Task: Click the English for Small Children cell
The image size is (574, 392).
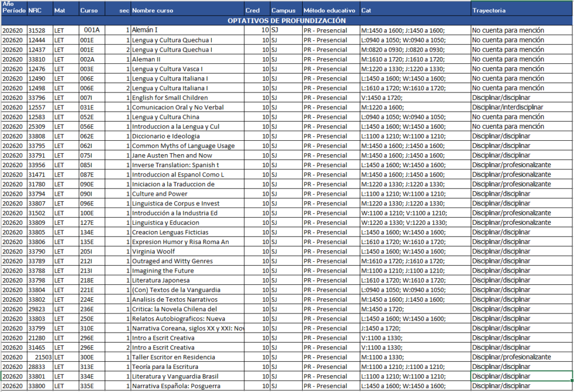Action: [x=187, y=98]
